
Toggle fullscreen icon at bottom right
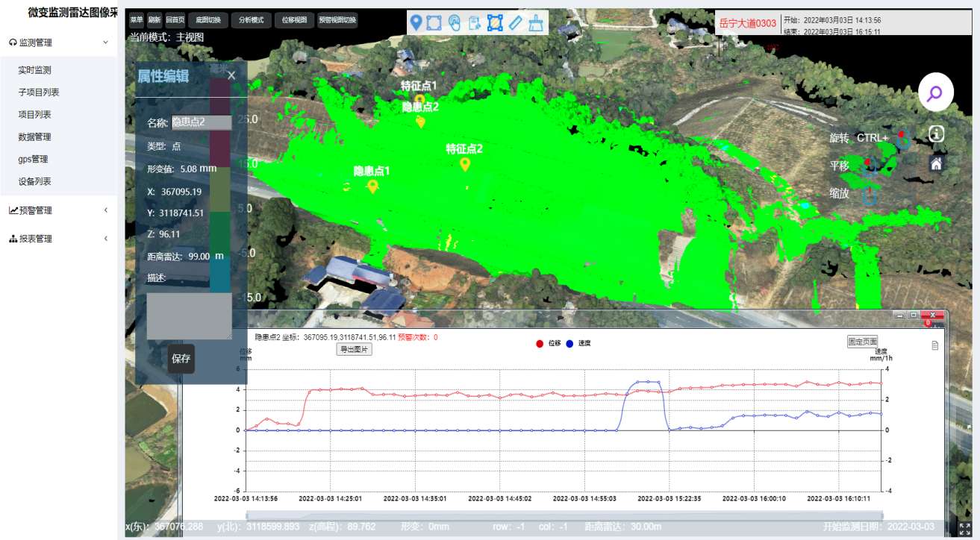[965, 529]
